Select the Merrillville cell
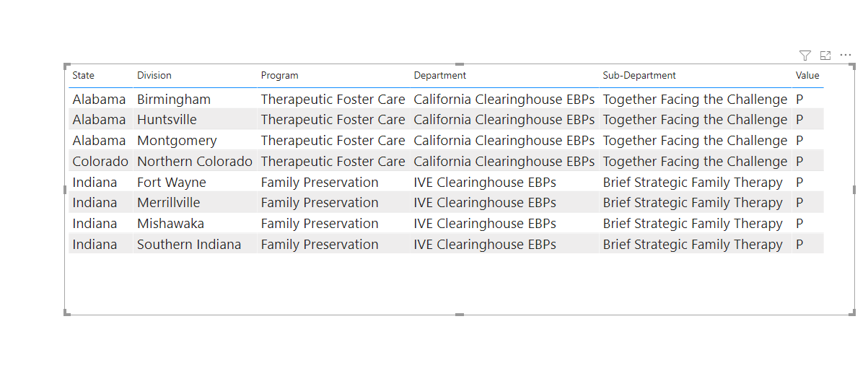 (169, 202)
